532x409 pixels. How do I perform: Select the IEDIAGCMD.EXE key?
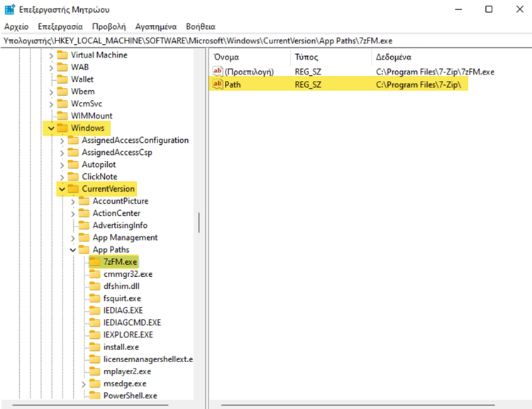point(132,322)
